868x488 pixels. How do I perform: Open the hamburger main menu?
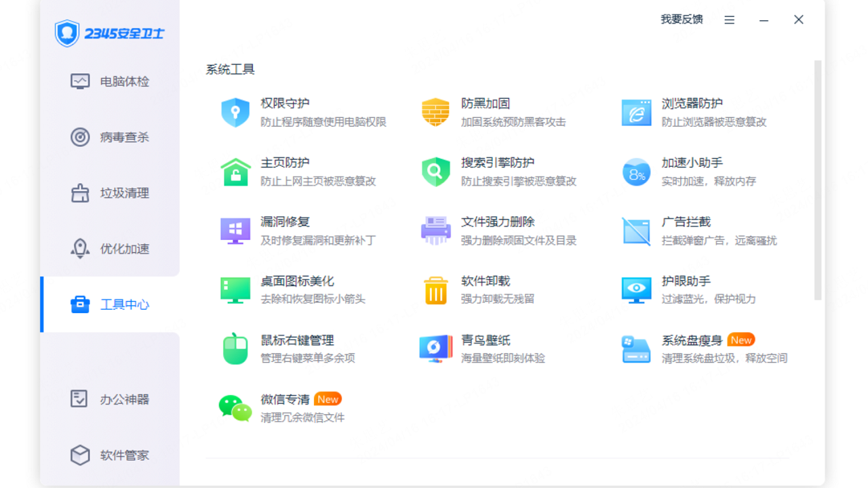[x=729, y=20]
